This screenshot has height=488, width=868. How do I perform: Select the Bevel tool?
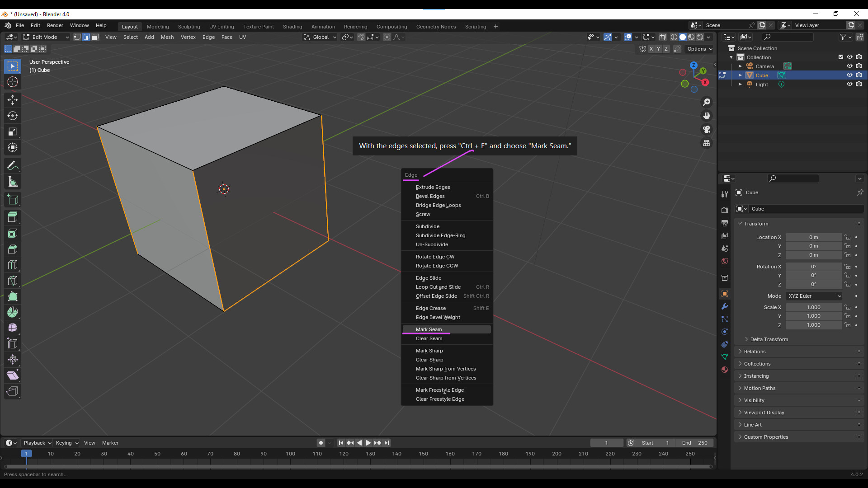[13, 249]
